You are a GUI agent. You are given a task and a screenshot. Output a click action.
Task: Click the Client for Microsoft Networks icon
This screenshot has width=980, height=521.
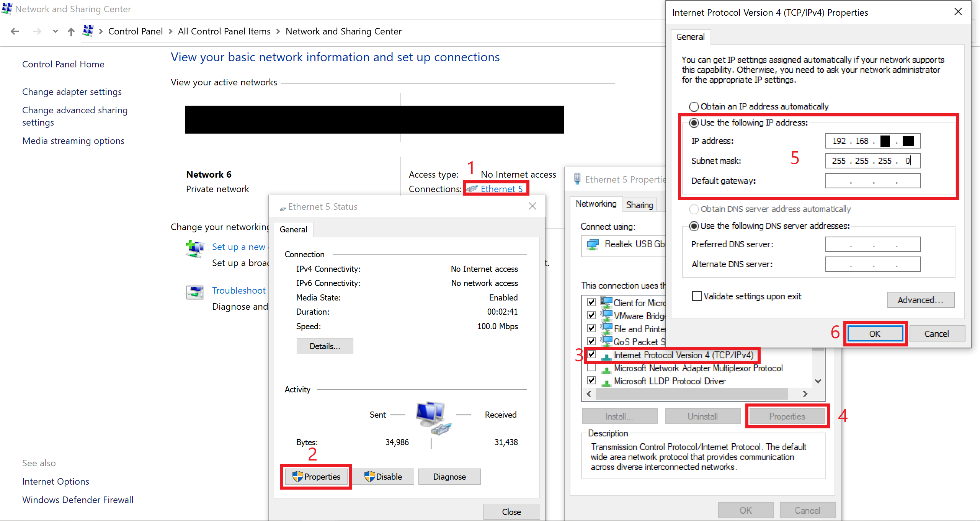click(x=606, y=302)
